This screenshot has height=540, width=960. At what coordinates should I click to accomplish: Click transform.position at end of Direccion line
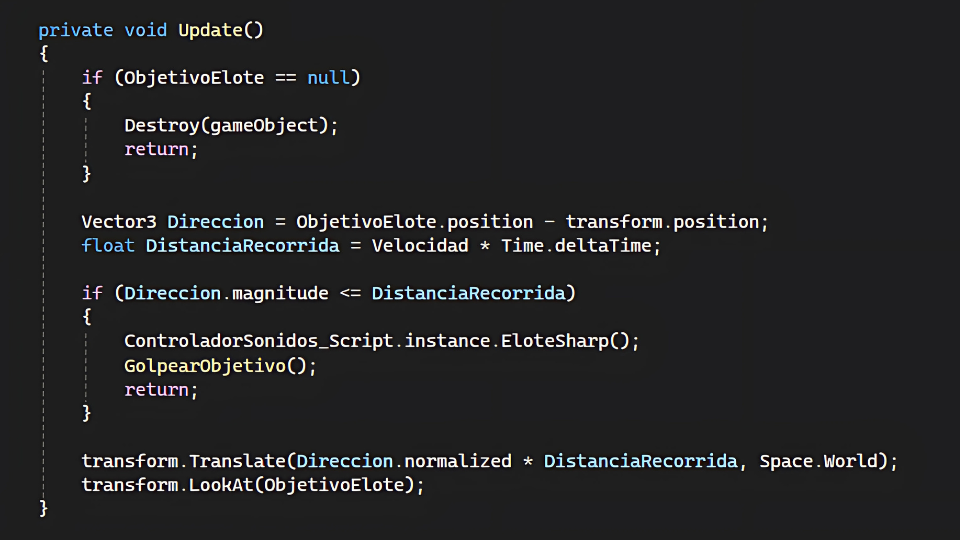(x=662, y=222)
